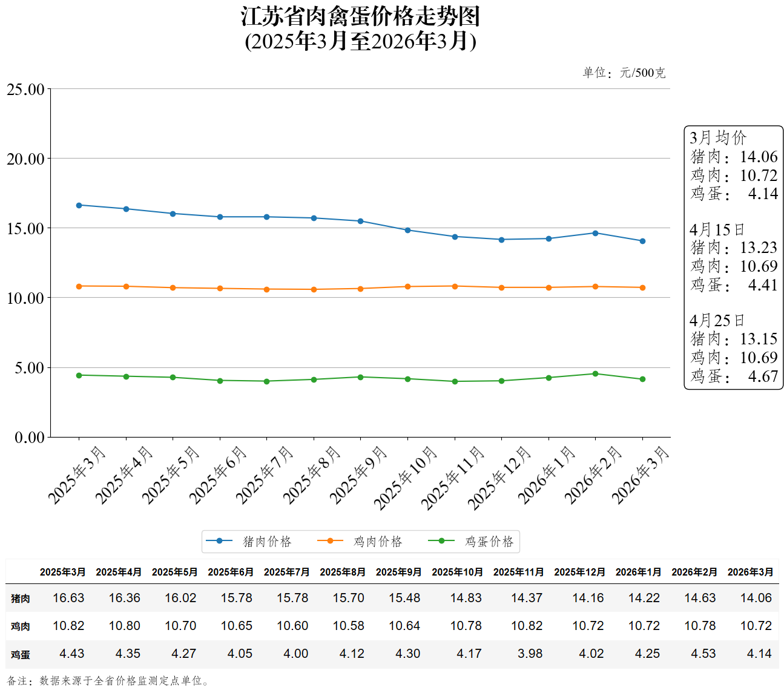Image resolution: width=784 pixels, height=699 pixels.
Task: Click the 2025年10月 x-axis label
Action: [405, 477]
